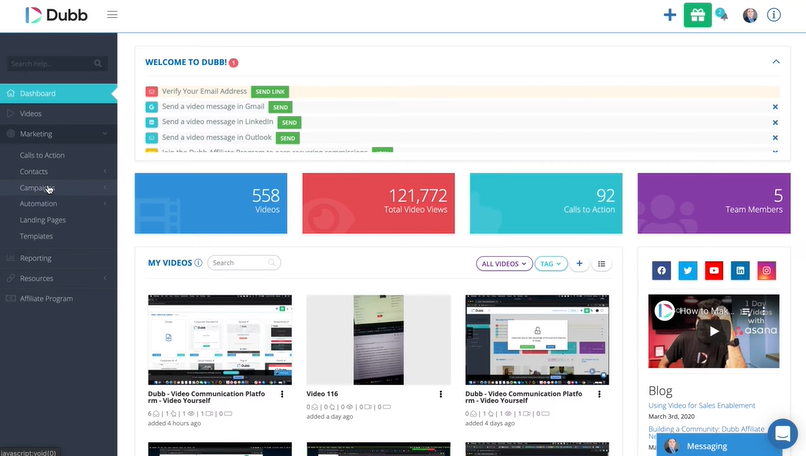Open the 558 Videos stat card
The image size is (806, 456).
[x=211, y=203]
